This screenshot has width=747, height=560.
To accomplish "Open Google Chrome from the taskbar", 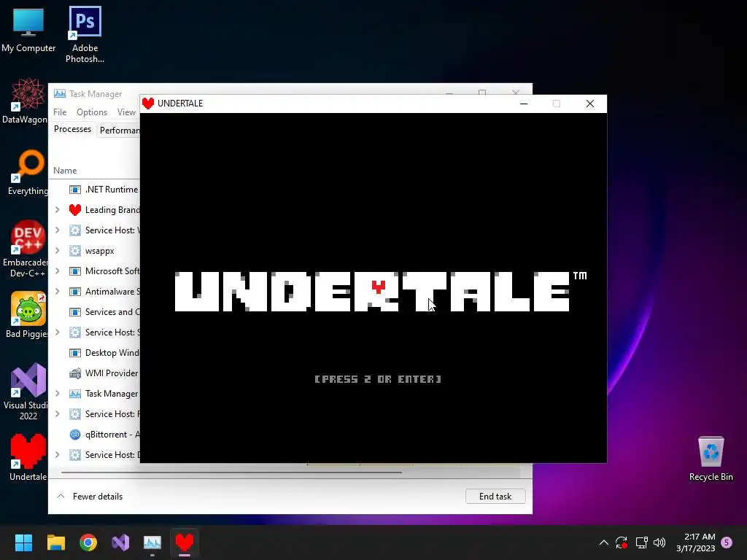I will click(88, 542).
